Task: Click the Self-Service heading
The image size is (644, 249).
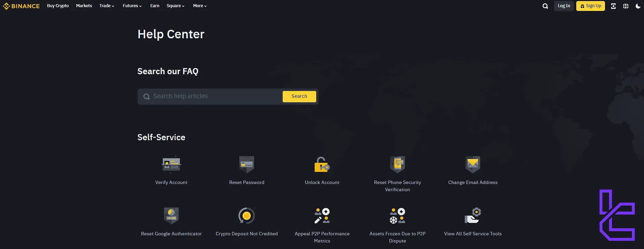Action: [x=161, y=137]
